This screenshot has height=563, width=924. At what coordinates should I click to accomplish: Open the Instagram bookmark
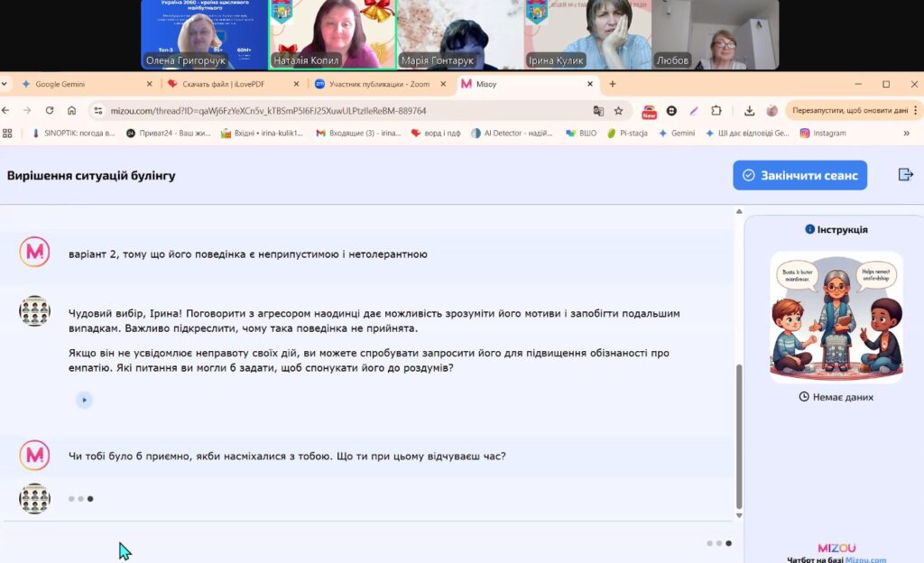823,134
